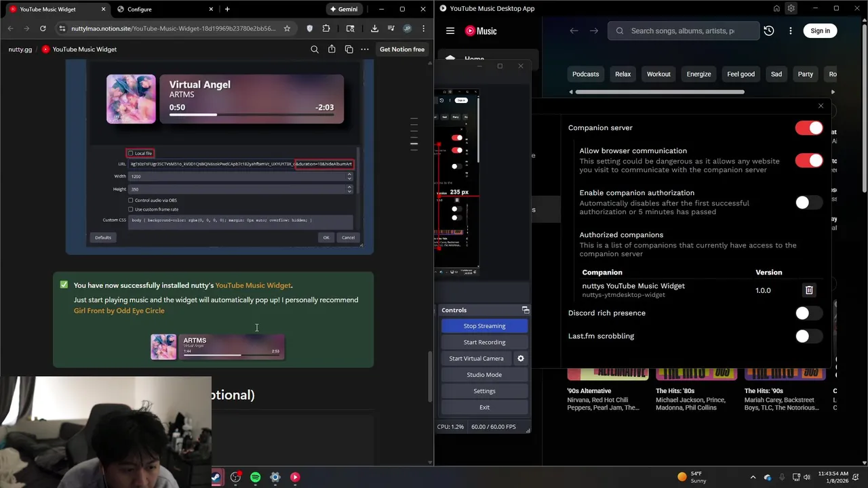This screenshot has width=868, height=488.
Task: Undock the OBS Controls panel
Action: click(526, 310)
